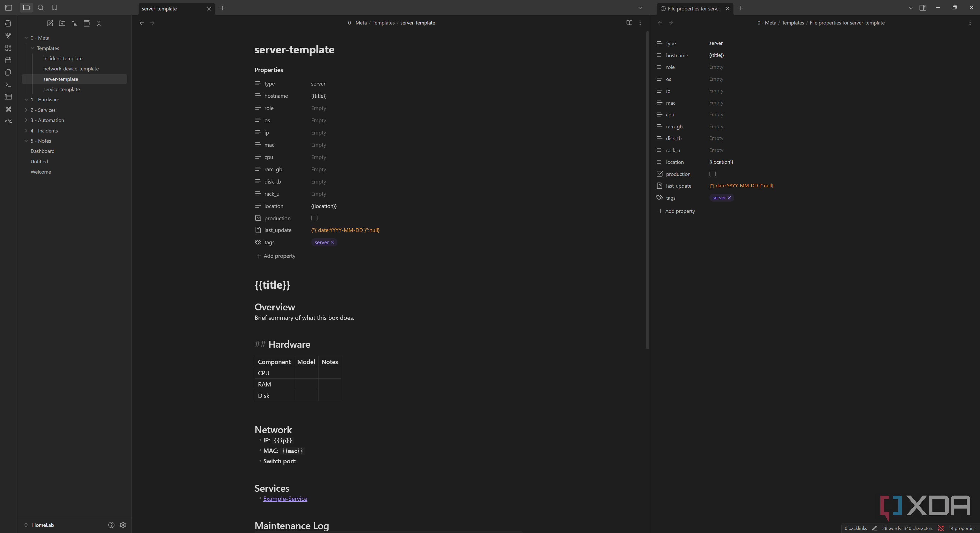Click the 14 properties status bar item
The height and width of the screenshot is (533, 980).
coord(962,528)
